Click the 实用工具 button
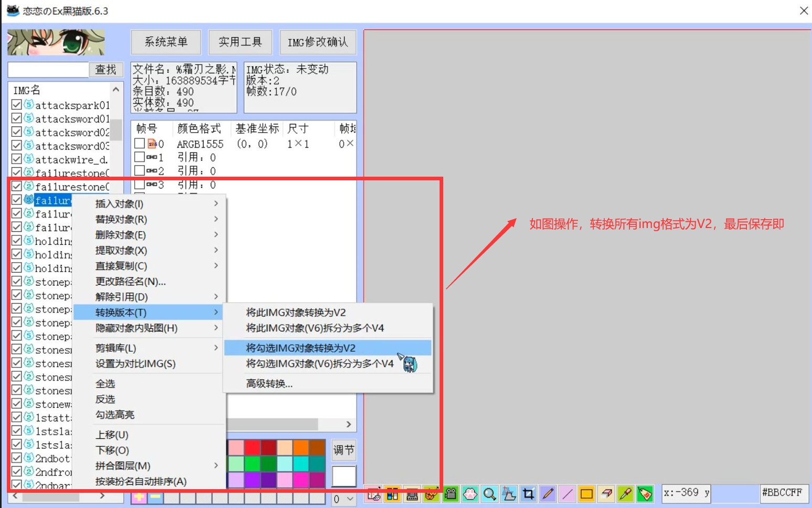Viewport: 812px width, 508px height. pyautogui.click(x=240, y=42)
